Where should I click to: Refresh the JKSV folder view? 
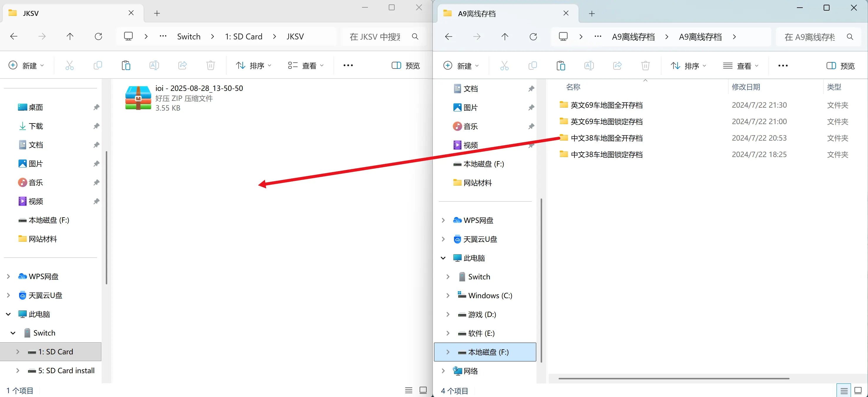(98, 36)
